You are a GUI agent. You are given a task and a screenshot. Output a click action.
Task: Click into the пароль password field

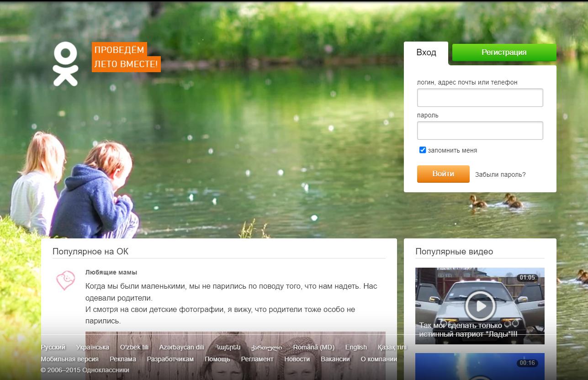pyautogui.click(x=480, y=131)
